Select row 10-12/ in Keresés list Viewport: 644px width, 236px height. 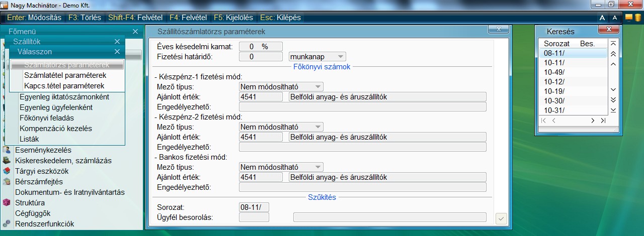573,82
